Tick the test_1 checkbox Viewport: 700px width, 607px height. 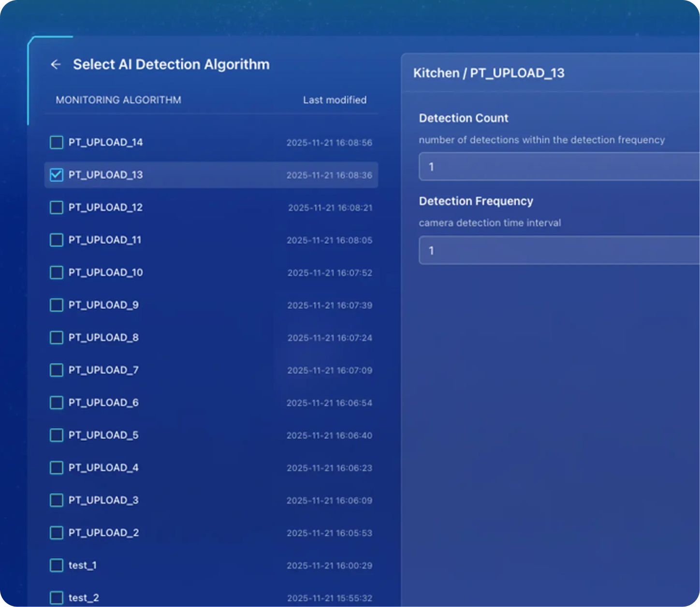point(57,565)
